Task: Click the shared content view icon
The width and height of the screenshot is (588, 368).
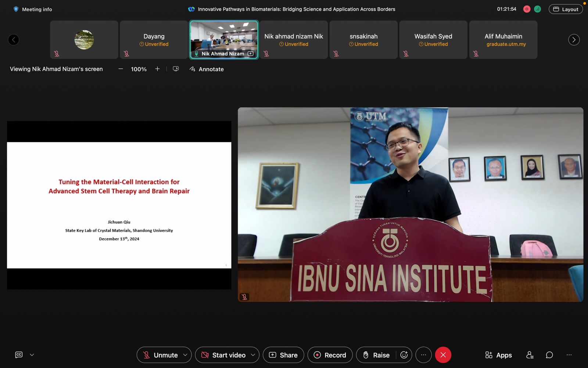Action: [176, 69]
